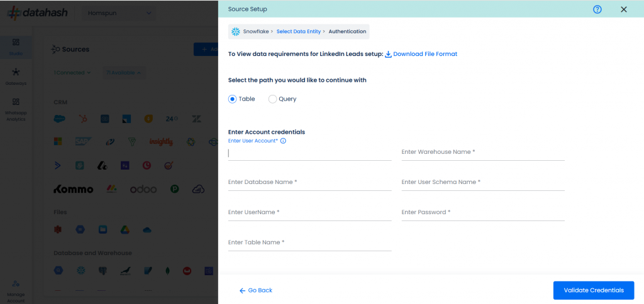
Task: Select the ActiveCampaign arrow source icon
Action: [x=57, y=165]
